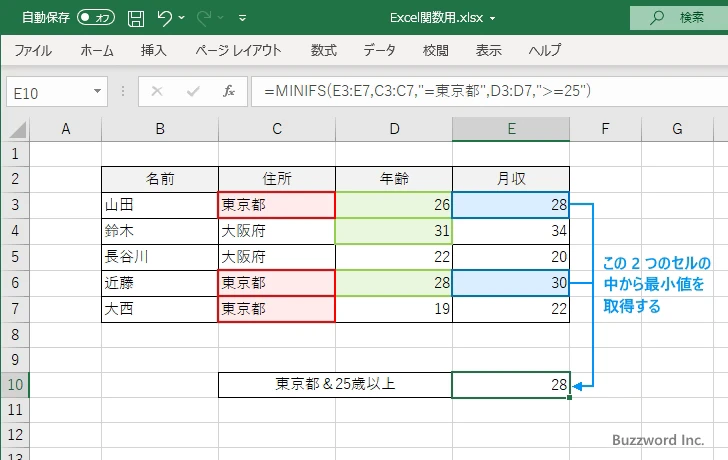Expand the Name Box dropdown arrow

tap(97, 91)
